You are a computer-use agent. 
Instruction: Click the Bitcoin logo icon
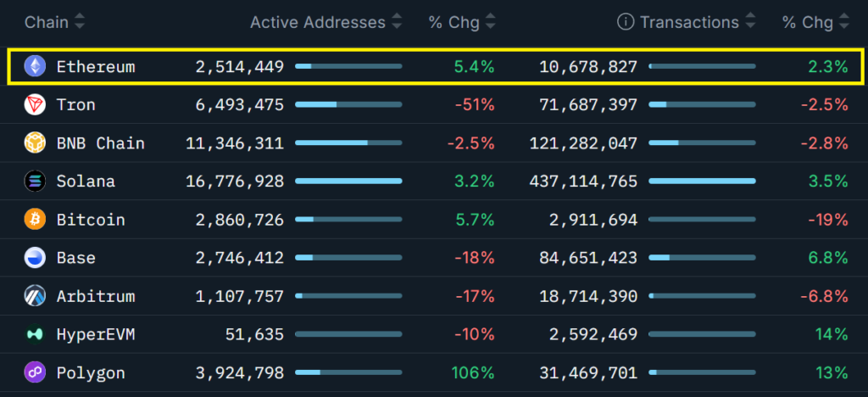(35, 220)
